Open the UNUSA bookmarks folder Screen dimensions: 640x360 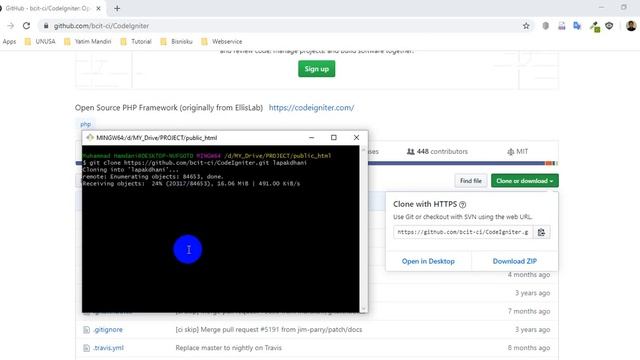pyautogui.click(x=40, y=42)
